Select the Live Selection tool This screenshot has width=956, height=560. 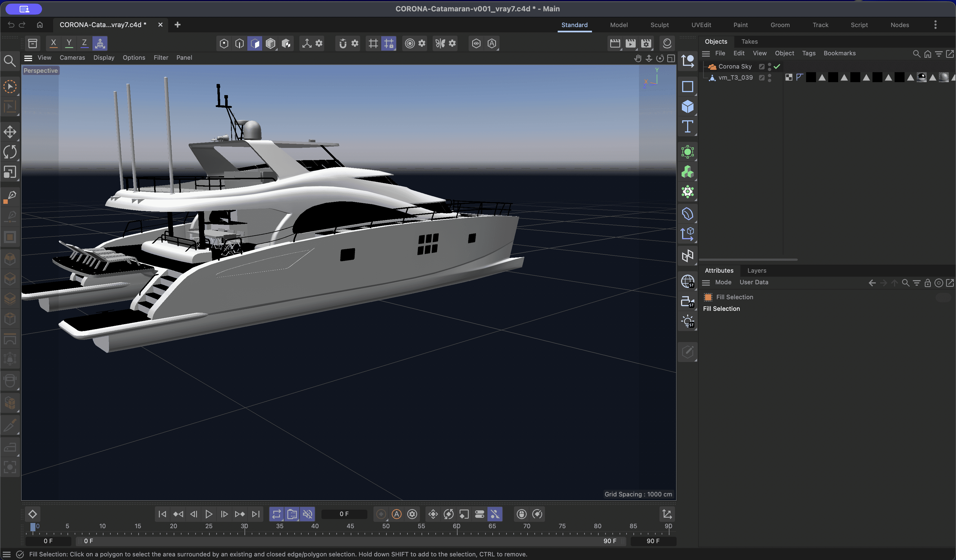pos(10,87)
